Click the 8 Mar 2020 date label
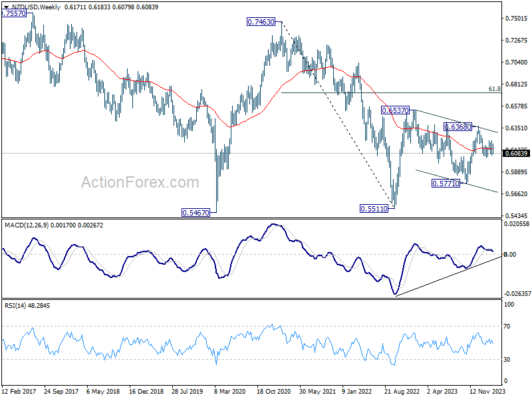 click(230, 392)
